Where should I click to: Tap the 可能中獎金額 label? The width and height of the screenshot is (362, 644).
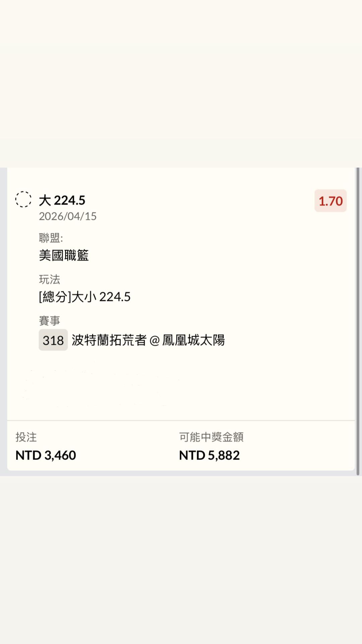click(212, 437)
